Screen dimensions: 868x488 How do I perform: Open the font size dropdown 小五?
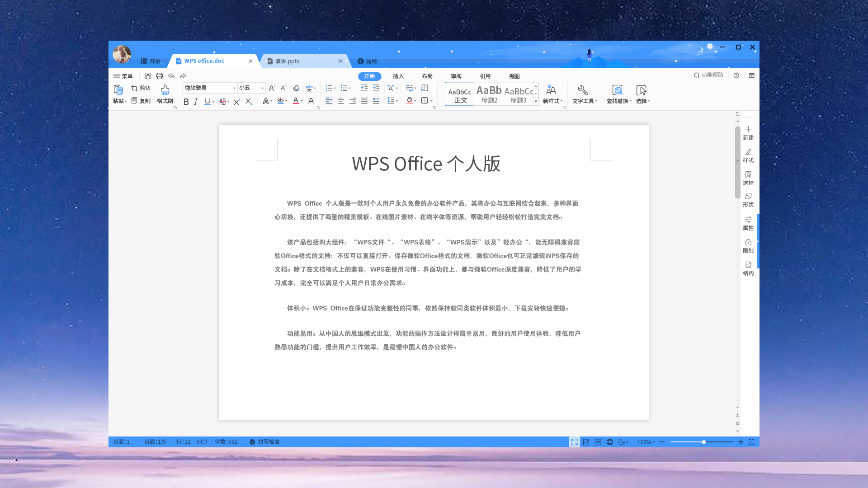[262, 88]
